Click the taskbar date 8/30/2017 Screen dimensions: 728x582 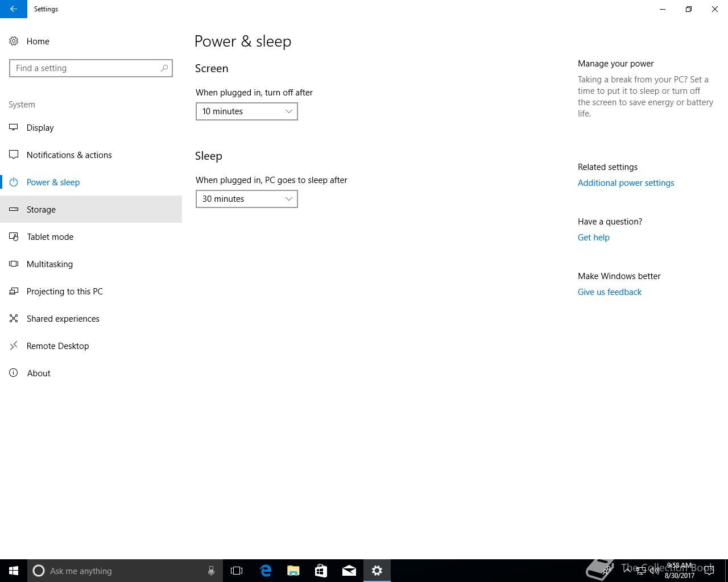pyautogui.click(x=679, y=576)
